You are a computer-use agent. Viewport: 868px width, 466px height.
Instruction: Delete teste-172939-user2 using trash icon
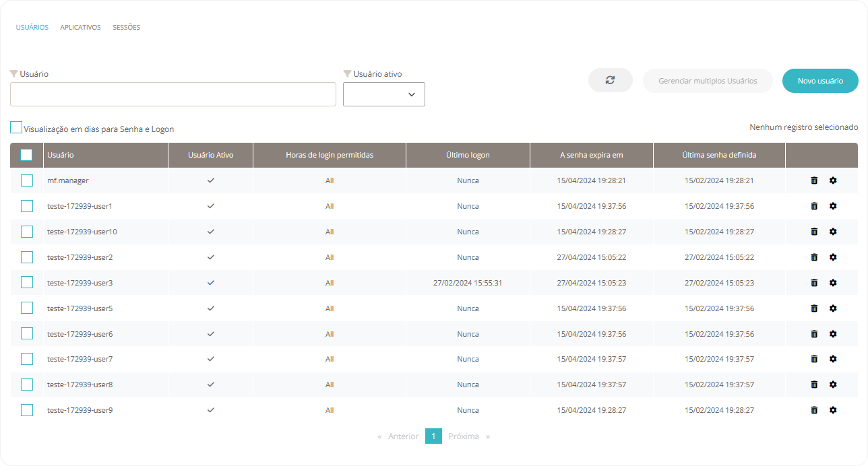(814, 257)
